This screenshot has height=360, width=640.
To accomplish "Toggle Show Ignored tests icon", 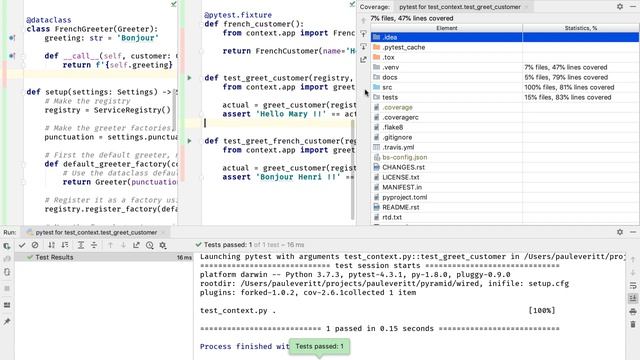I will click(35, 245).
